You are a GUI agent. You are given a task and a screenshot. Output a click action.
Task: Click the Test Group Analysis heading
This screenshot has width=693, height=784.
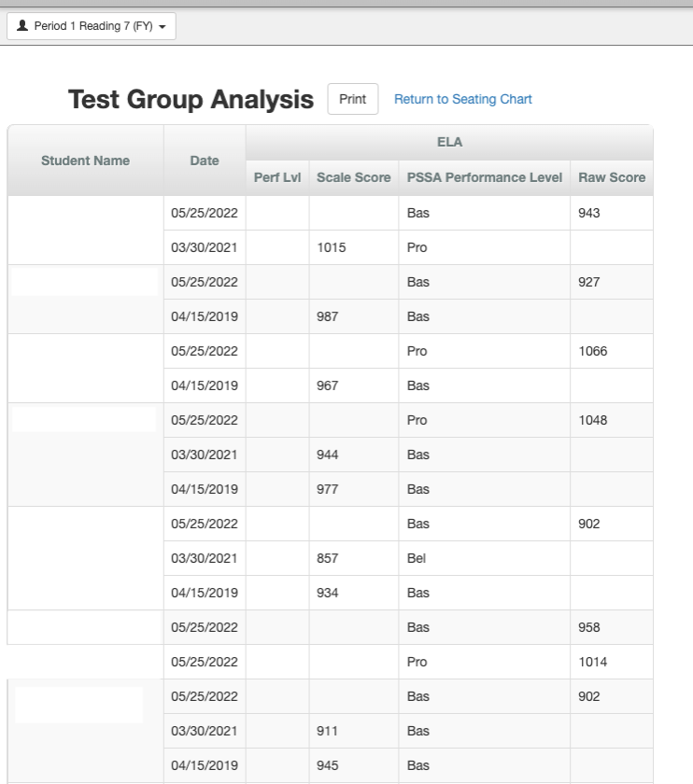(x=191, y=99)
